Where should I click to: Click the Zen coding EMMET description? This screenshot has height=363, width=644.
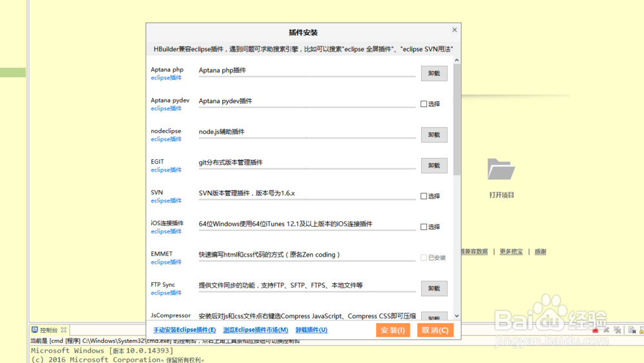point(269,255)
